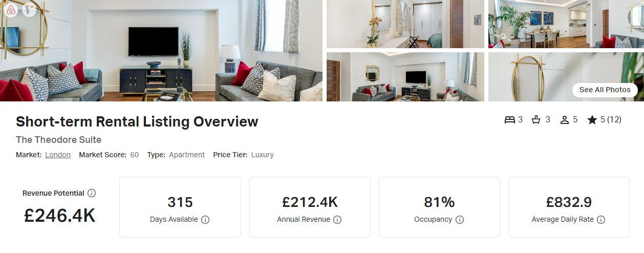Click the Days Available info icon

[205, 220]
